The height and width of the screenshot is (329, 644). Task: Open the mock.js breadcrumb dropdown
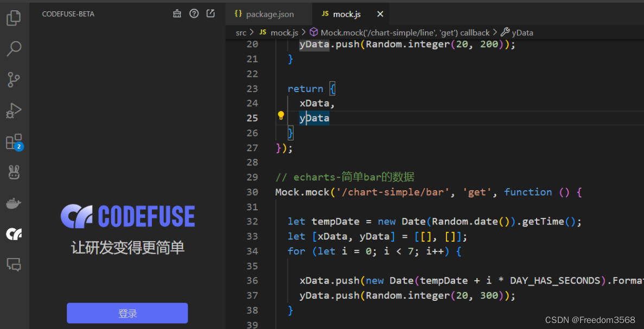click(x=279, y=33)
